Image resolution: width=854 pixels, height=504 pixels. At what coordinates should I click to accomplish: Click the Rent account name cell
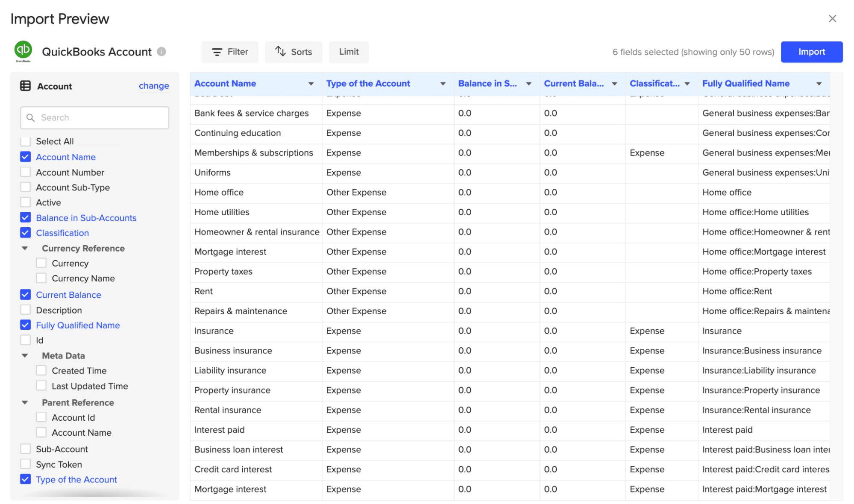256,291
